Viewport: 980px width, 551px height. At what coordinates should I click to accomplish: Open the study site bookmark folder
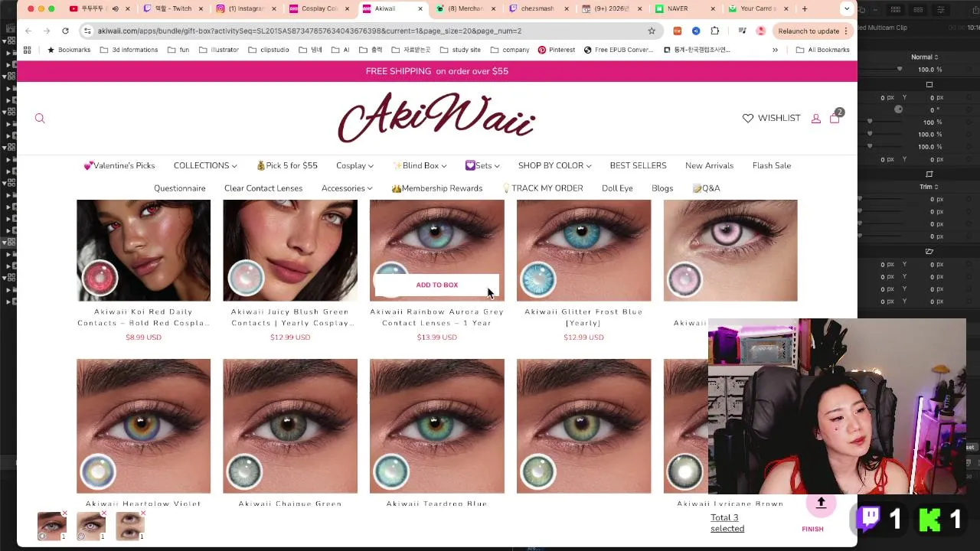460,50
